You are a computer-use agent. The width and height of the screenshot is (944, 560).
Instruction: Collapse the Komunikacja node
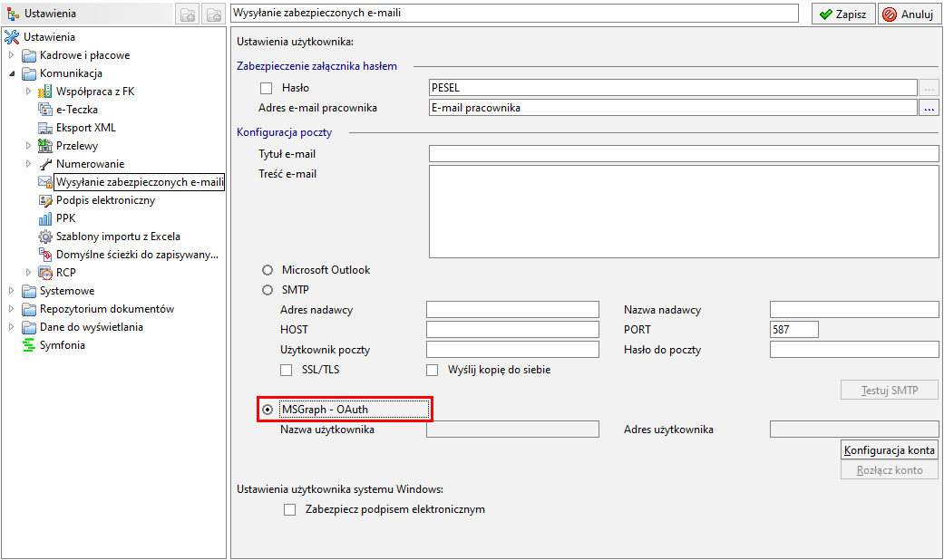(x=12, y=73)
